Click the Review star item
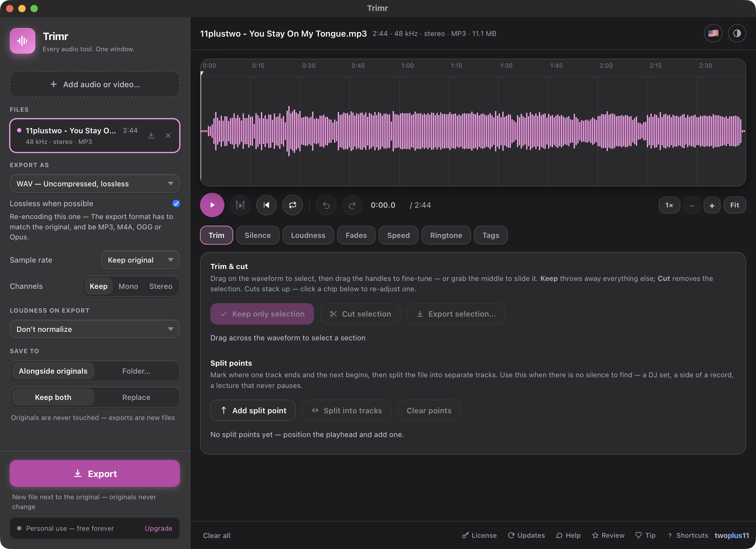The height and width of the screenshot is (549, 756). [608, 535]
